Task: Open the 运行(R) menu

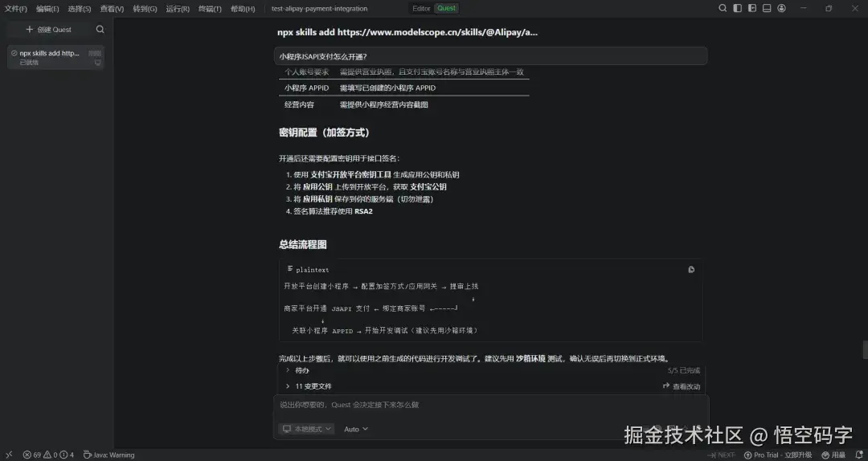Action: point(177,9)
